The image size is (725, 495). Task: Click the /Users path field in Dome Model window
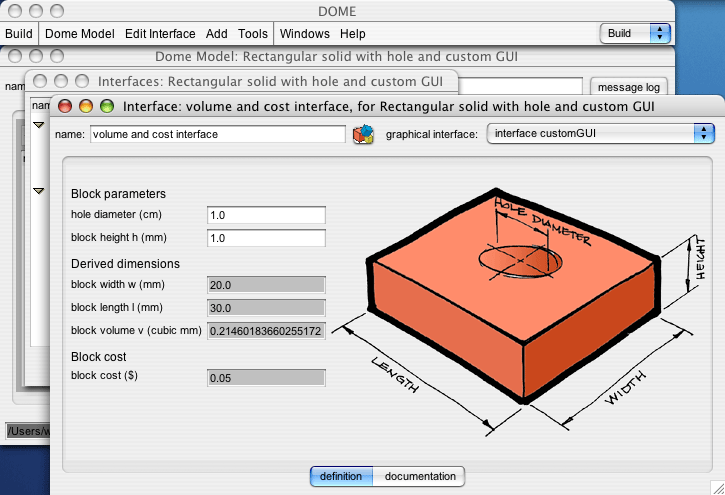point(28,431)
